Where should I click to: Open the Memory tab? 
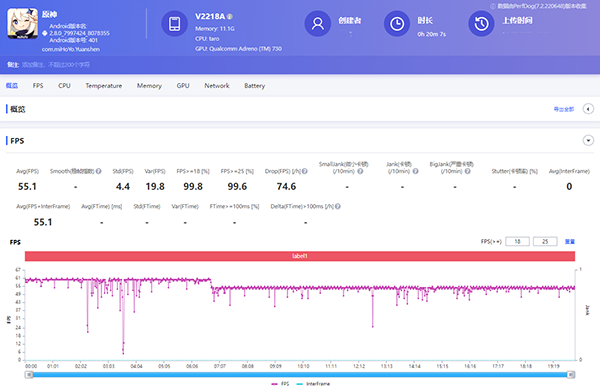pos(149,86)
